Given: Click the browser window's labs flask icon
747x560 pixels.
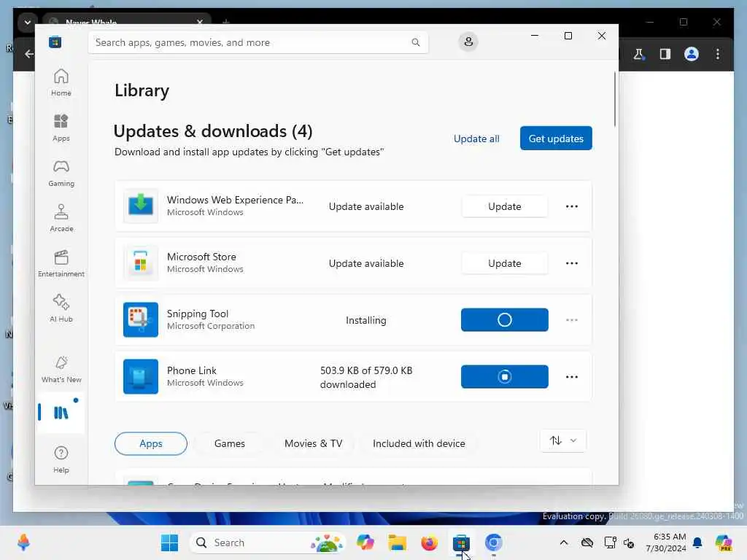Looking at the screenshot, I should (639, 54).
